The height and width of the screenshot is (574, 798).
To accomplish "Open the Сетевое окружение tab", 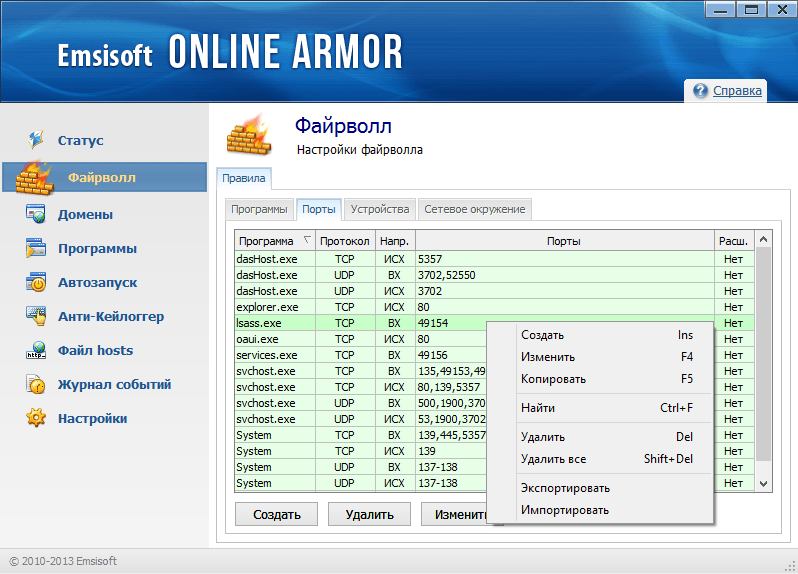I will pyautogui.click(x=475, y=209).
